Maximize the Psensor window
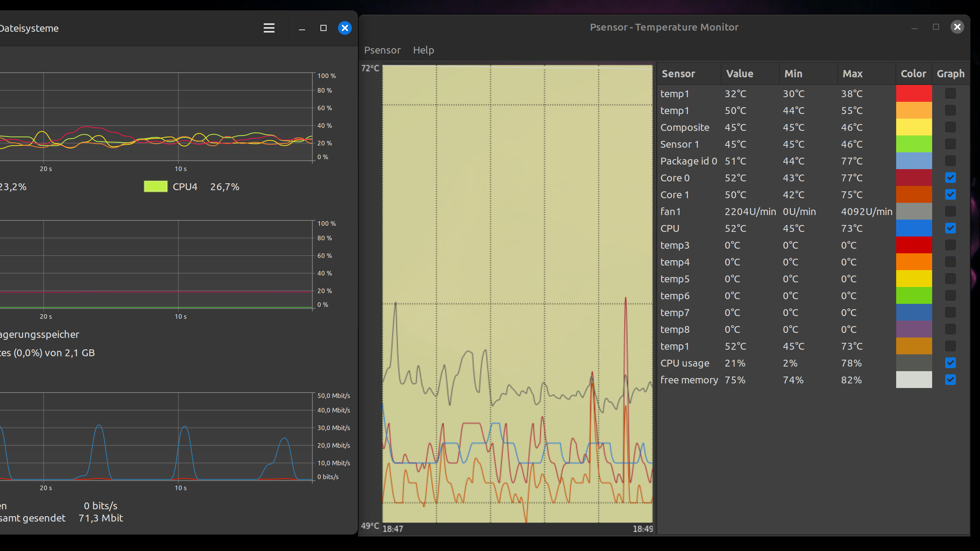 (936, 27)
